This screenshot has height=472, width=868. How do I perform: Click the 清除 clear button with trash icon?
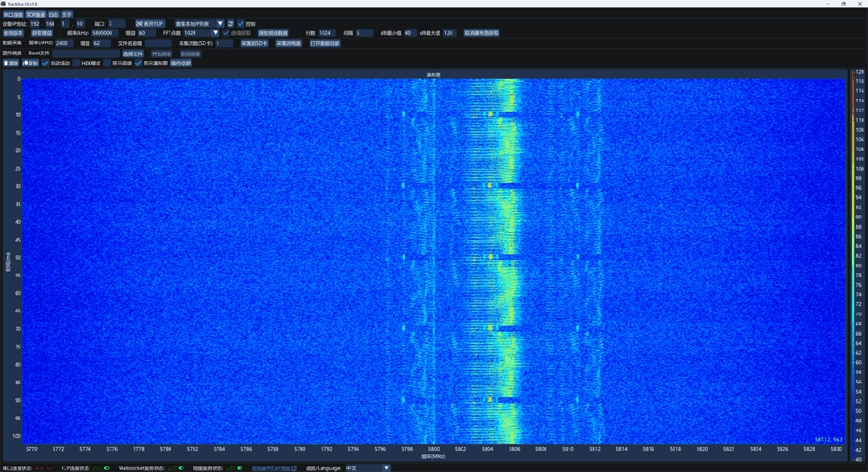(x=10, y=63)
